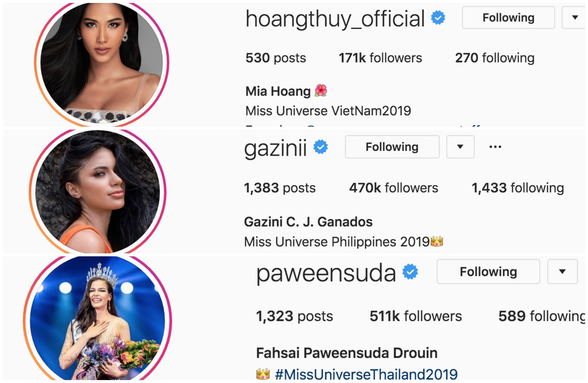Screen dimensions: 588x383
Task: Toggle the Following button for hoangthuy_official
Action: pyautogui.click(x=508, y=18)
